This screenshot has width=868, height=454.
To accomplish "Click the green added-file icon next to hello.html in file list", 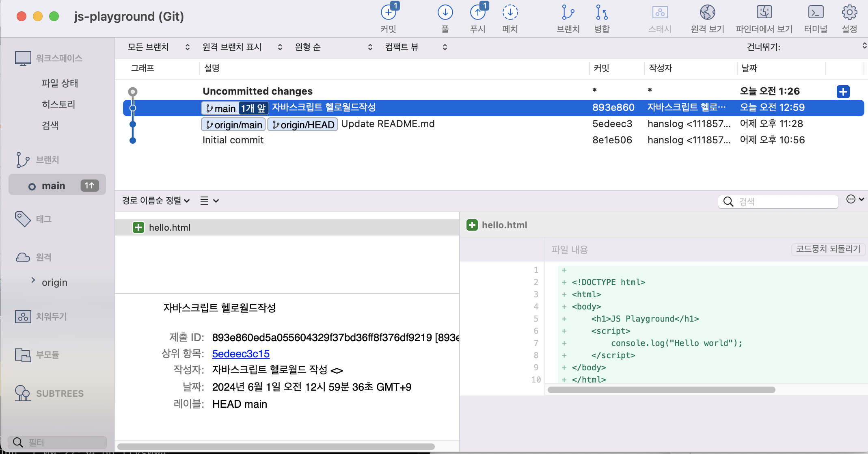I will click(x=138, y=227).
